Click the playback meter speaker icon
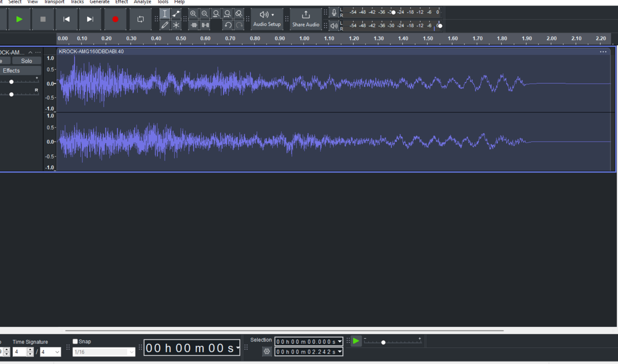618x364 pixels. (334, 26)
